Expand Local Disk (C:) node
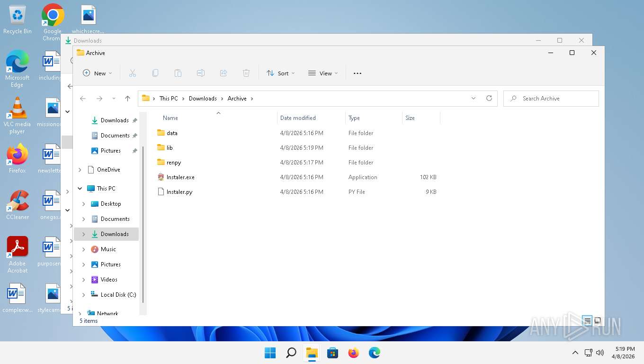Screen dimensions: 644x364 (x=84, y=295)
